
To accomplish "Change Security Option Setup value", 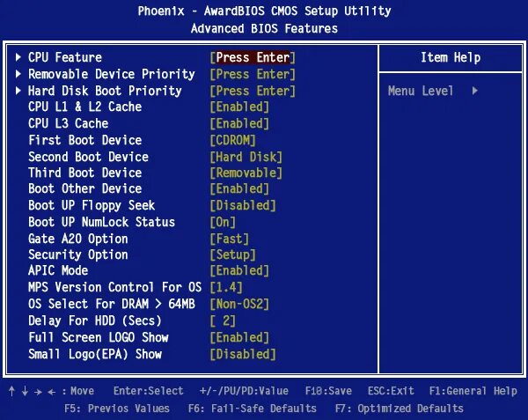I will (x=232, y=254).
